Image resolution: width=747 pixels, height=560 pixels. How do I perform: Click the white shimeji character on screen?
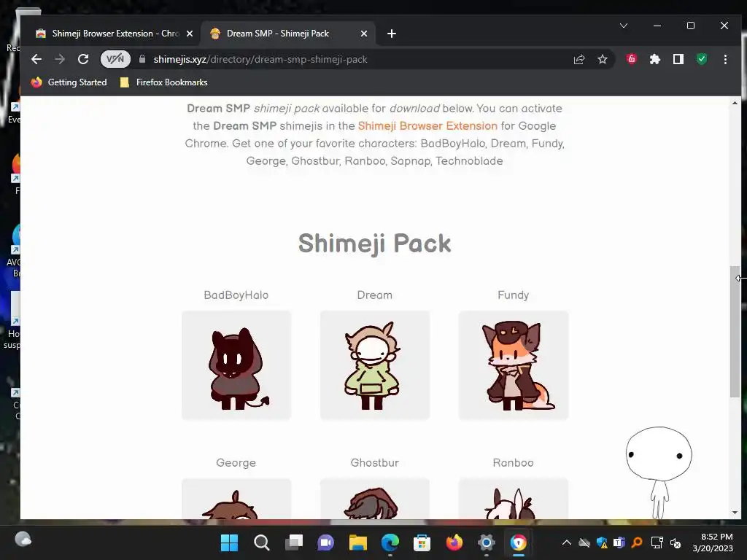[x=659, y=472]
